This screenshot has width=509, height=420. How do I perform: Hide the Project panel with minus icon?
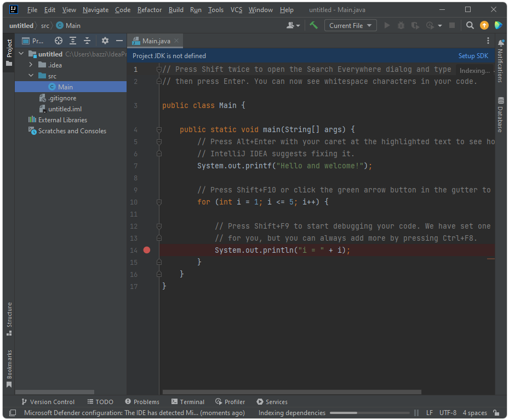(x=119, y=41)
